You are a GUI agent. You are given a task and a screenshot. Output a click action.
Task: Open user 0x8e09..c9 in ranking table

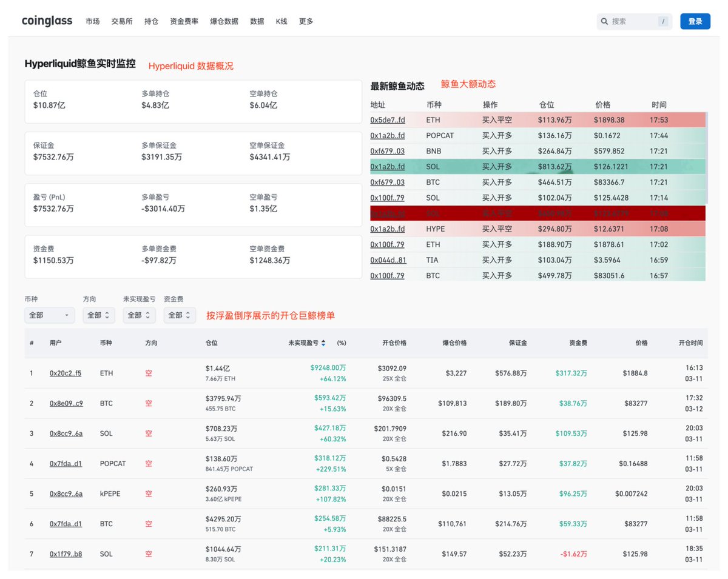pos(66,403)
